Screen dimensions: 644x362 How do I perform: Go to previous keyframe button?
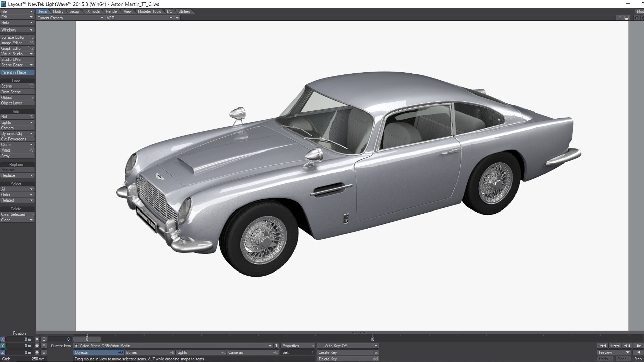click(614, 346)
